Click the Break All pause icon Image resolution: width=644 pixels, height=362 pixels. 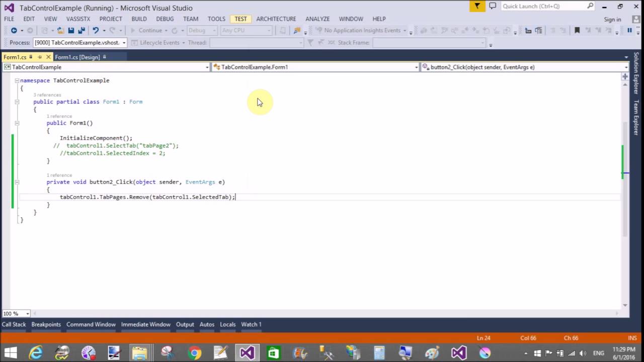pos(629,30)
